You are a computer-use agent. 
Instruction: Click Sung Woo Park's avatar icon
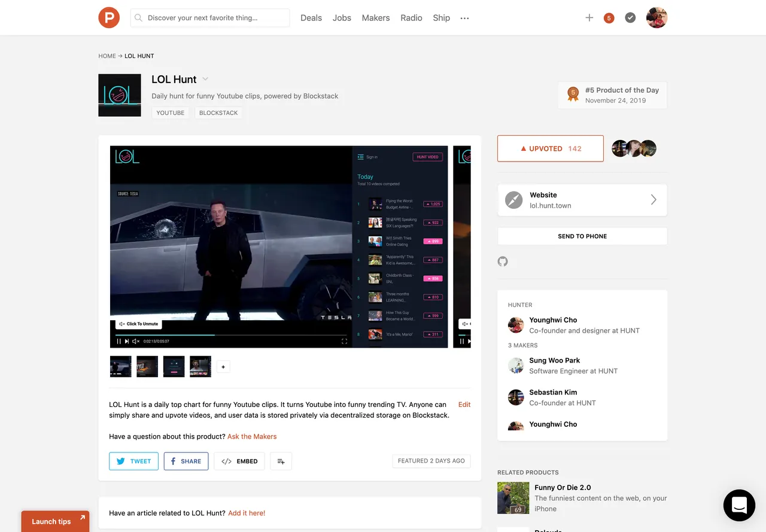516,366
